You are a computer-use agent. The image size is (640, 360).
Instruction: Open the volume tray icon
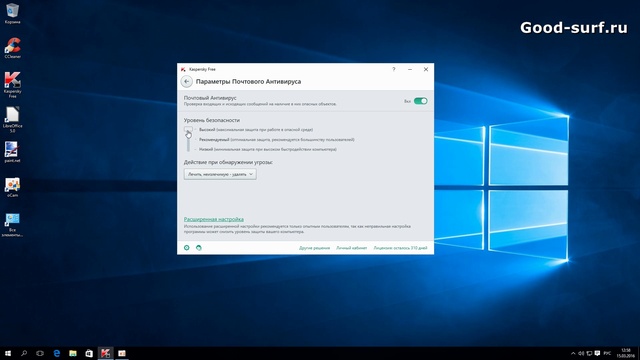[581, 353]
